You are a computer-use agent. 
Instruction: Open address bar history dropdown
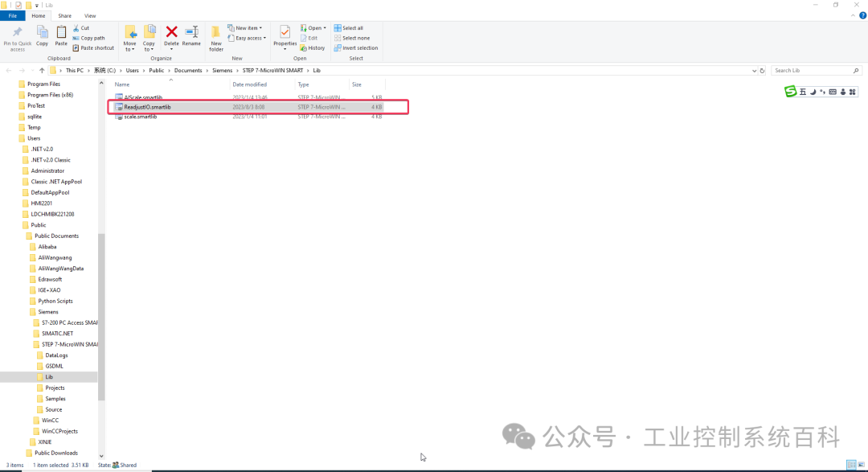[754, 70]
